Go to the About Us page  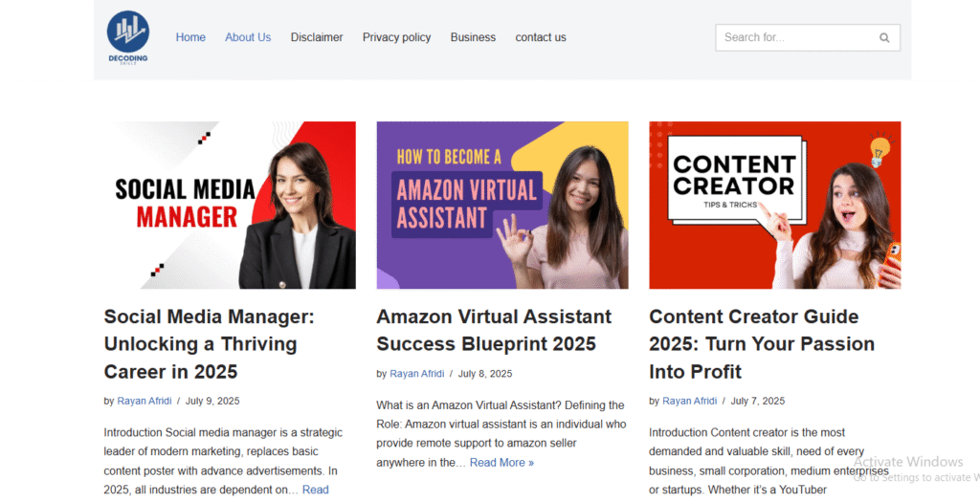(x=248, y=37)
